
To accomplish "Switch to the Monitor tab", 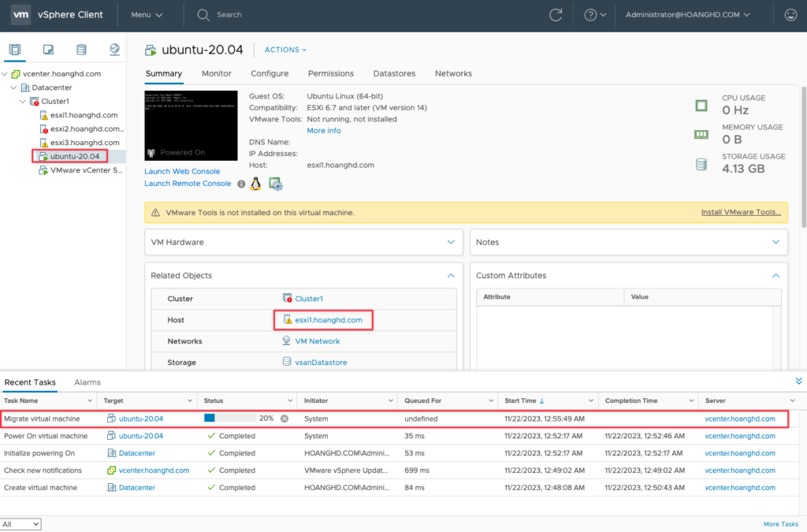I will coord(216,73).
